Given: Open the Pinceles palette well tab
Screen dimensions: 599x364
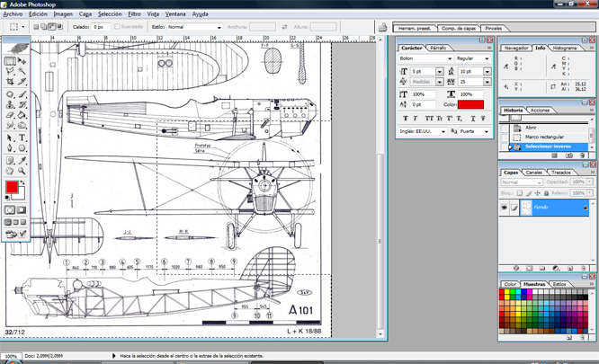Looking at the screenshot, I should (493, 28).
